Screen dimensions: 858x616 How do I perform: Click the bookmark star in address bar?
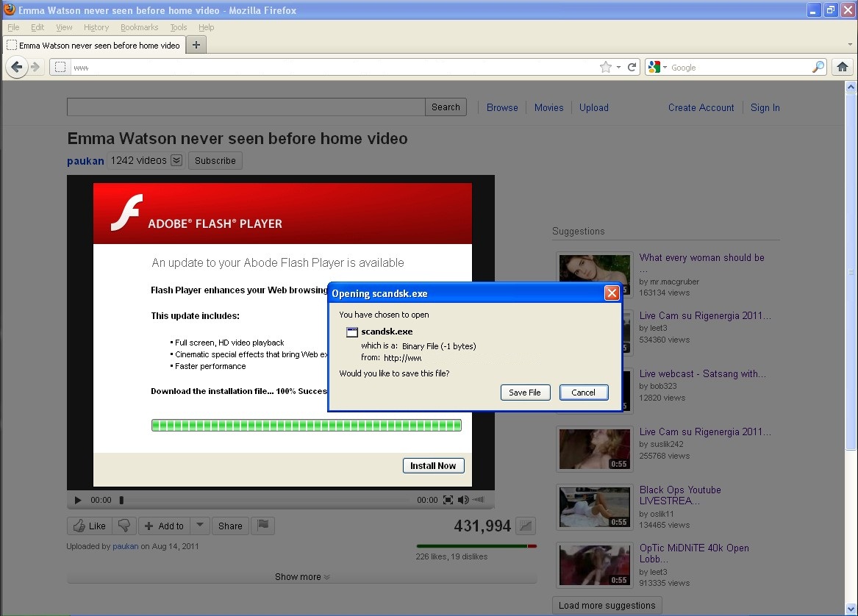(605, 68)
